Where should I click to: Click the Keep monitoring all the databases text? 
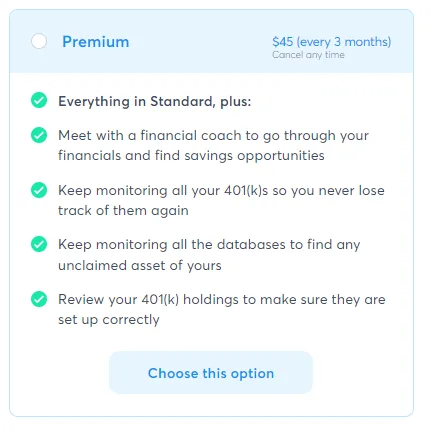(209, 245)
